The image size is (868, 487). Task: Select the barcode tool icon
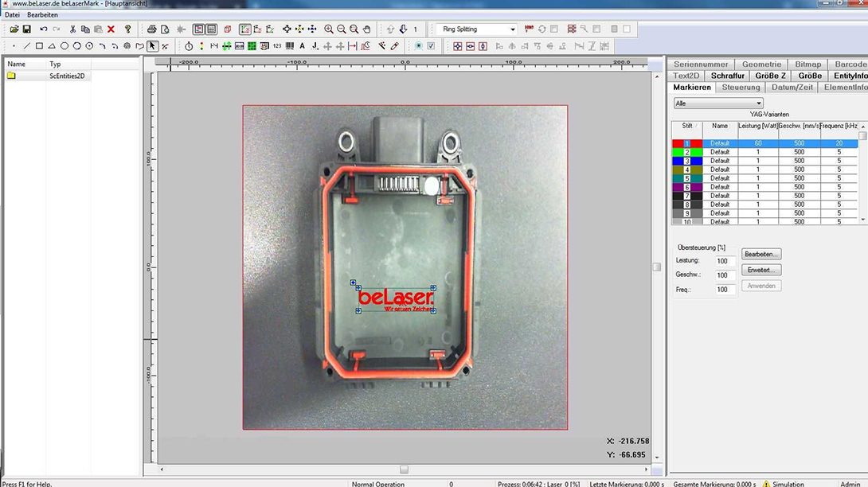point(290,46)
